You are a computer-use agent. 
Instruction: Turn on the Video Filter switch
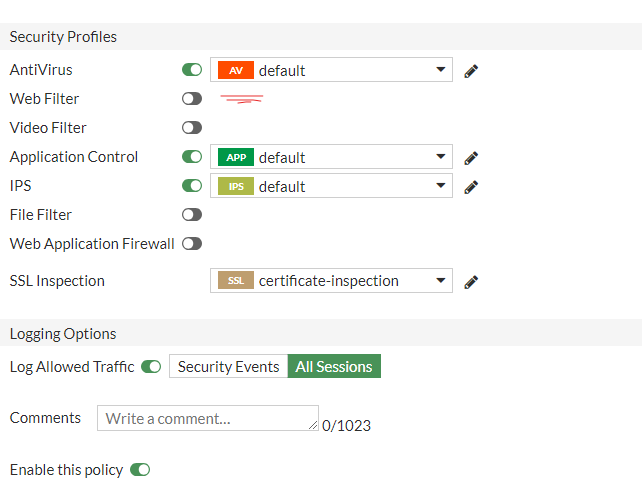[x=192, y=128]
